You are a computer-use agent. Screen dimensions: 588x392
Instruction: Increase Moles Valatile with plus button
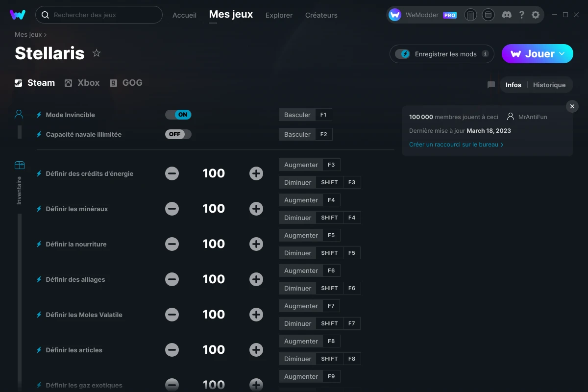pos(256,315)
